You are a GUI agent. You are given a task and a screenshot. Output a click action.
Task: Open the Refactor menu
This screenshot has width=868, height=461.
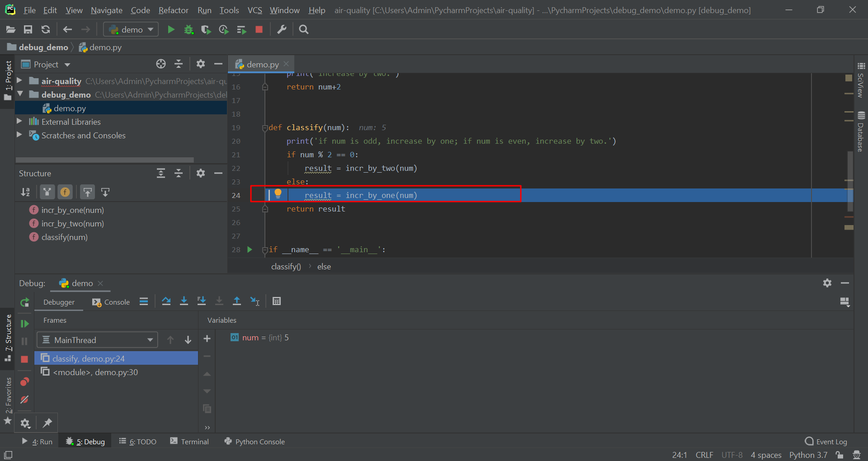tap(173, 10)
